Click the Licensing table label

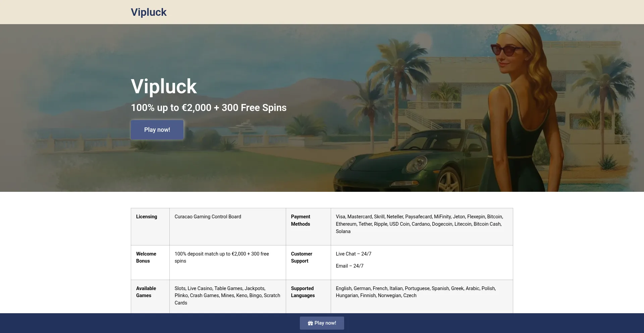coord(147,217)
